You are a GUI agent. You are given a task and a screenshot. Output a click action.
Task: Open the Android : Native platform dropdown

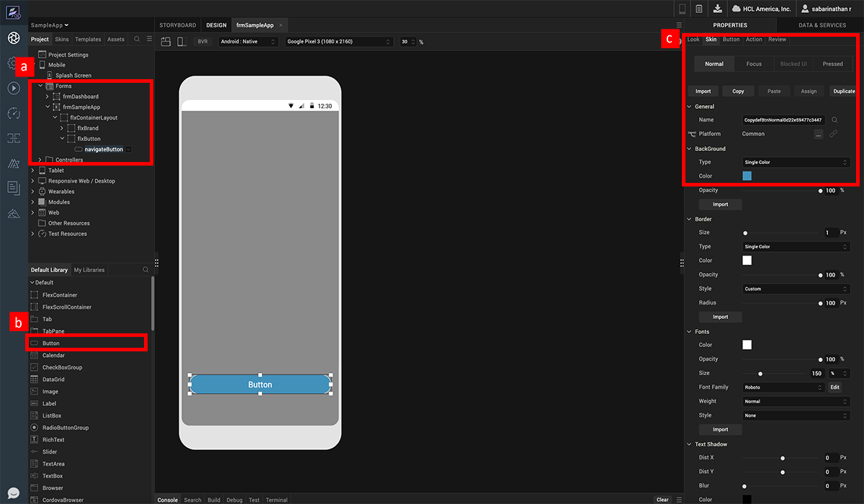click(248, 42)
